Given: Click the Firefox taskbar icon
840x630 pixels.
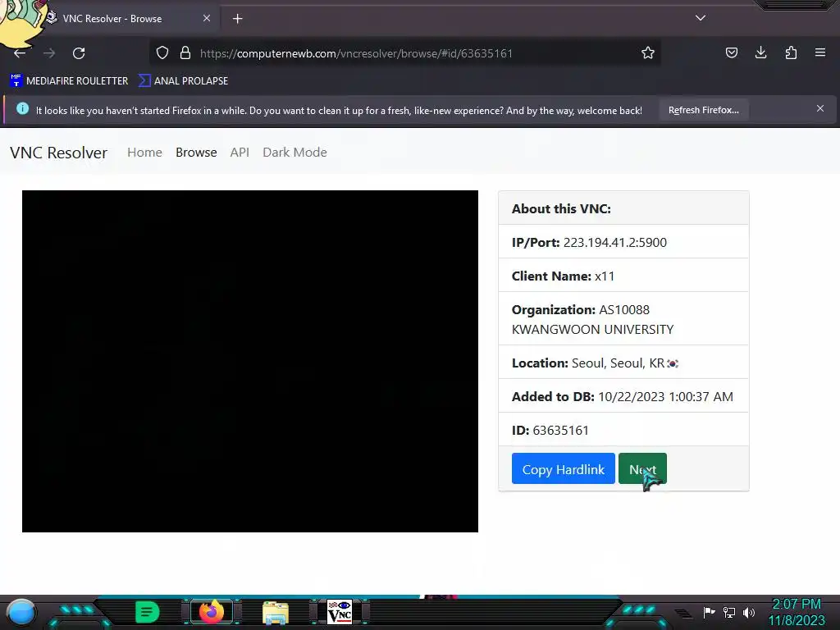Looking at the screenshot, I should 211,612.
